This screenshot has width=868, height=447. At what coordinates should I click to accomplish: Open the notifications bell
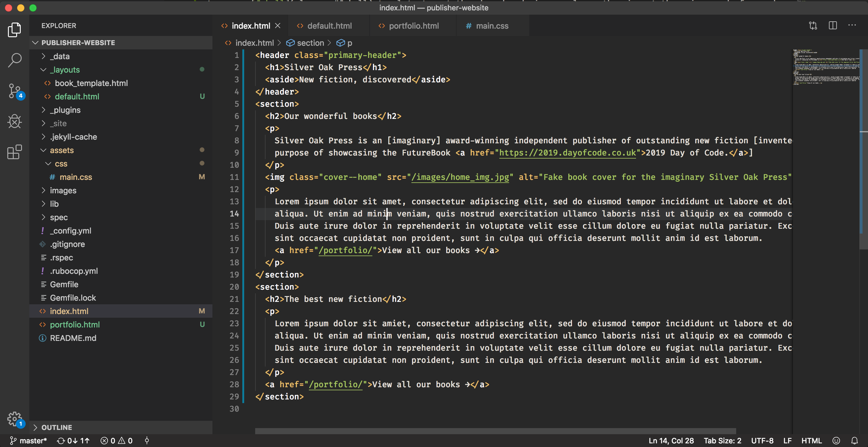click(855, 441)
